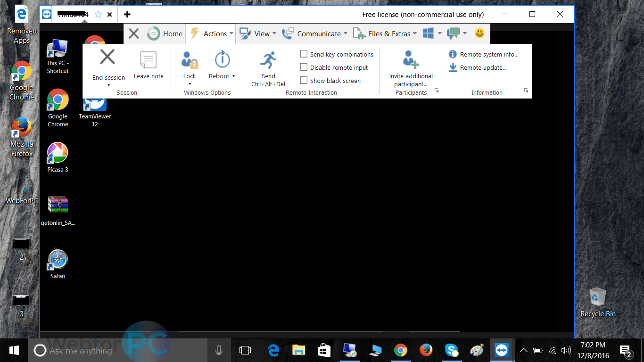Select the End session icon
The width and height of the screenshot is (644, 362).
coord(107,64)
